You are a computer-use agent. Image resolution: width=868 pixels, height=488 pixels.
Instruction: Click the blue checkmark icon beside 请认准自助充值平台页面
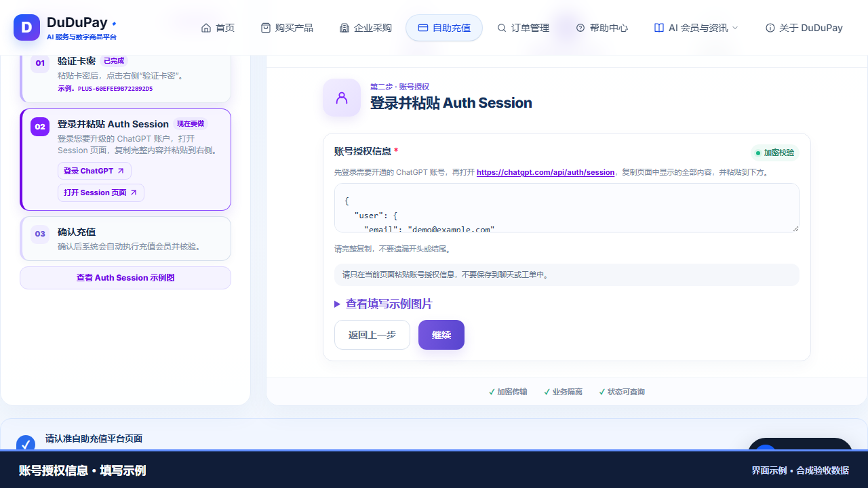click(x=26, y=444)
